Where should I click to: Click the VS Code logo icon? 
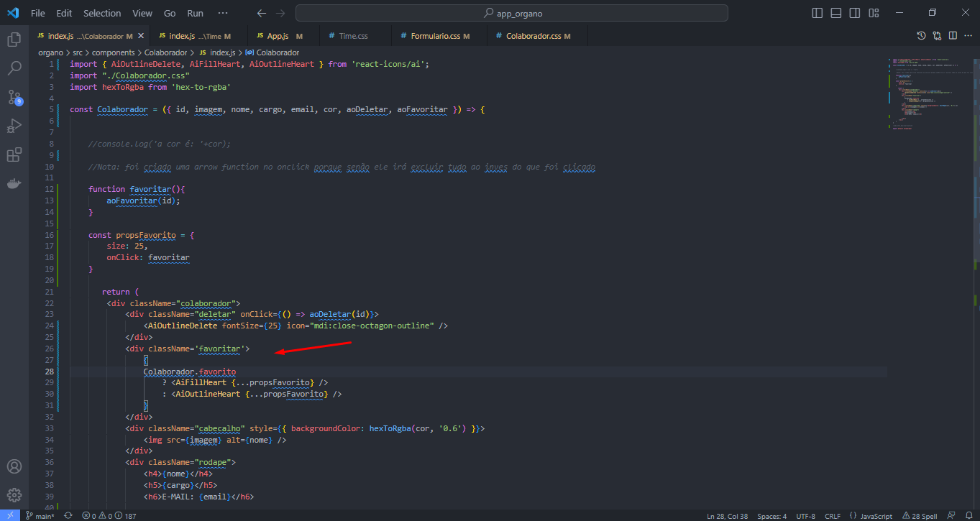13,13
